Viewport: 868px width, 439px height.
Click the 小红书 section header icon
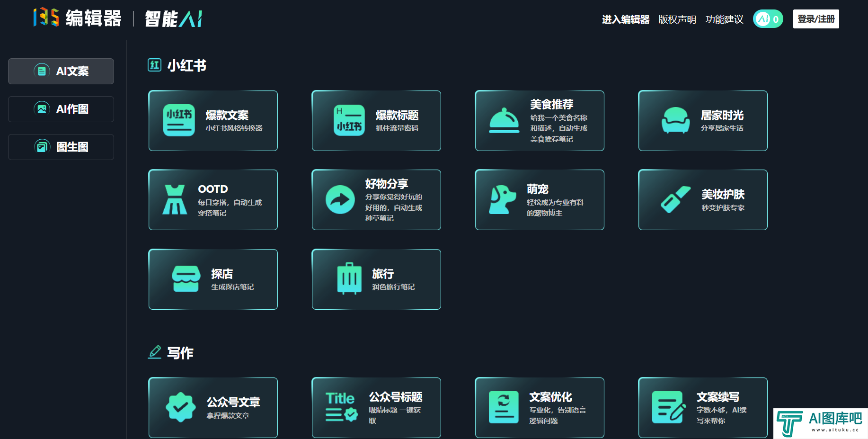[x=154, y=65]
